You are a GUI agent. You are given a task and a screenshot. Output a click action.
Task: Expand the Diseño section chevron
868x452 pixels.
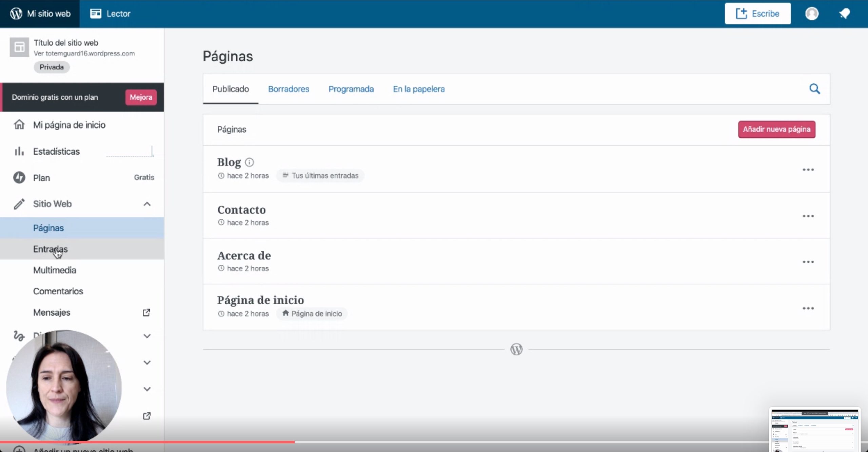pos(147,336)
